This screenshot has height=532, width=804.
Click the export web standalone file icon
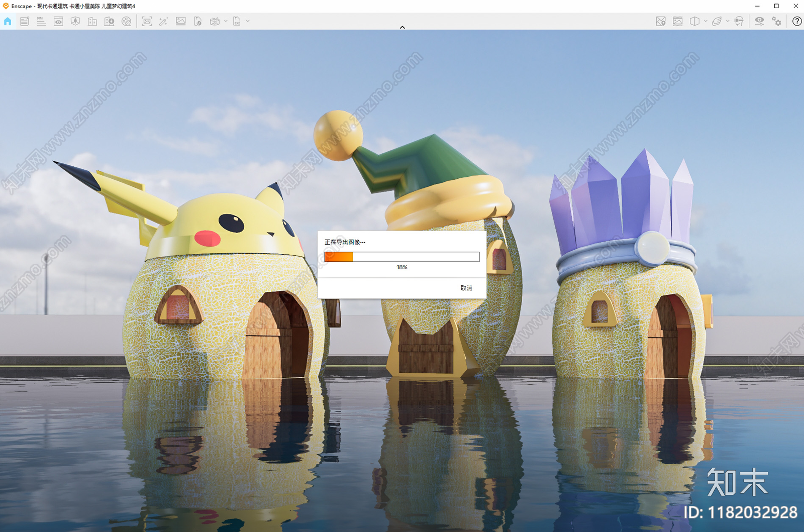197,21
